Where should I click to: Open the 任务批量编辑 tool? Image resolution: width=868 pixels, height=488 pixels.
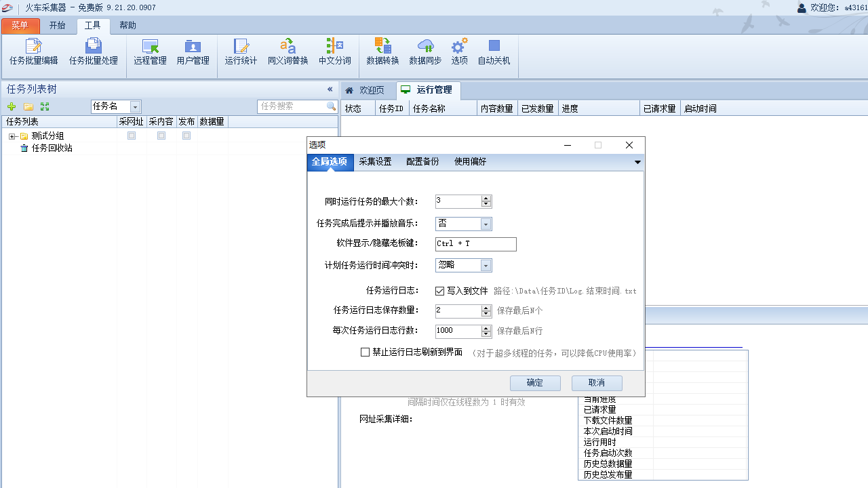(x=34, y=52)
